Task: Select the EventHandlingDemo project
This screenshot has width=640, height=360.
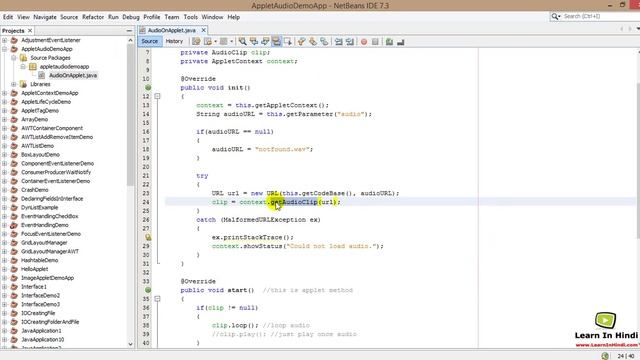Action: tap(44, 225)
